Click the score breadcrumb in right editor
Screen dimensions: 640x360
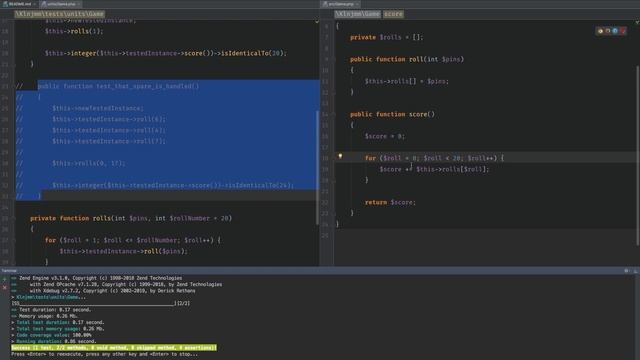click(x=393, y=14)
